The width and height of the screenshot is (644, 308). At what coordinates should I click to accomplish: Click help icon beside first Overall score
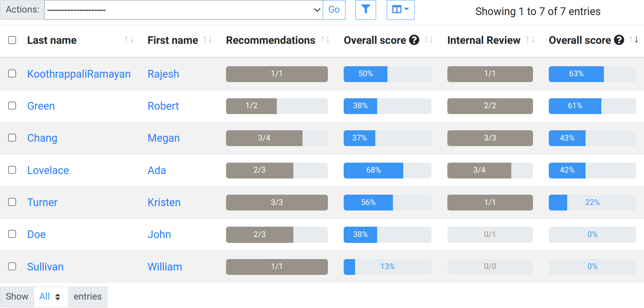pos(414,40)
